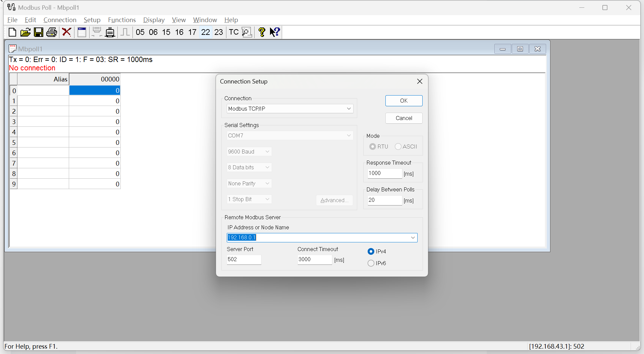
Task: Click the Alias column header
Action: pos(43,79)
